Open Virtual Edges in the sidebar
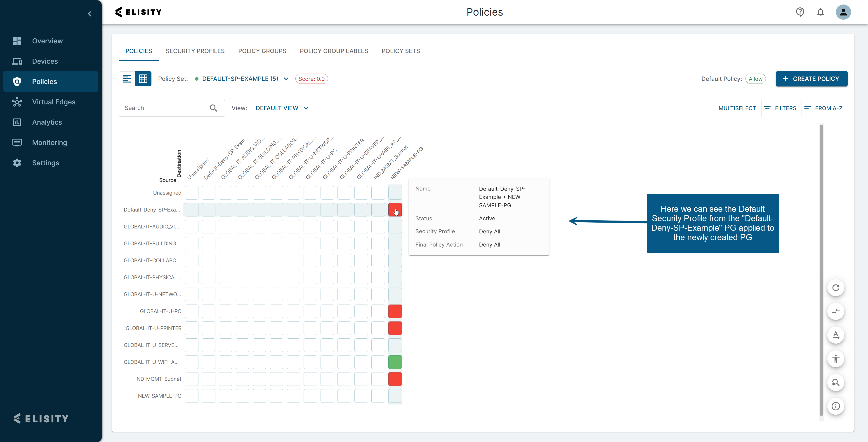The height and width of the screenshot is (442, 868). [x=54, y=102]
